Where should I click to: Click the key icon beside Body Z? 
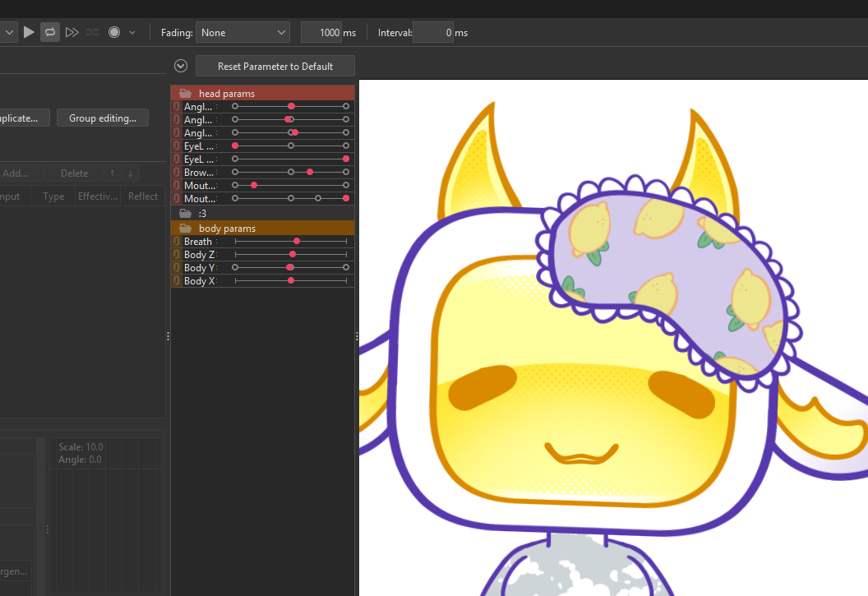(x=176, y=255)
